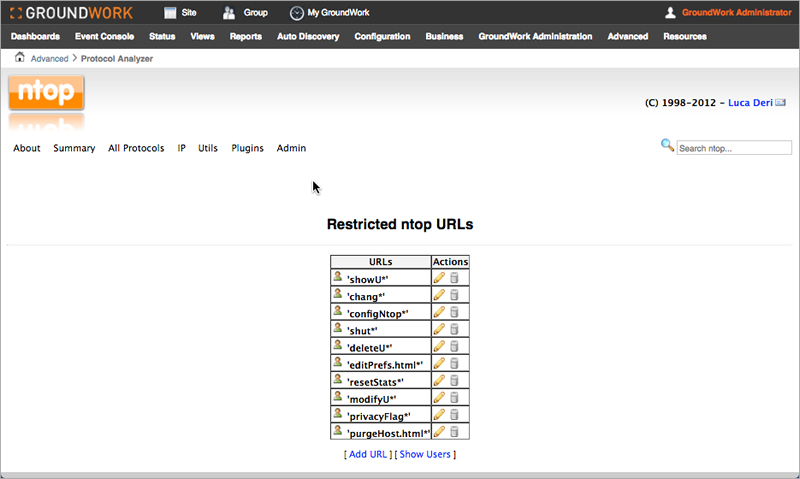
Task: Open the ntop Utils menu
Action: (208, 148)
